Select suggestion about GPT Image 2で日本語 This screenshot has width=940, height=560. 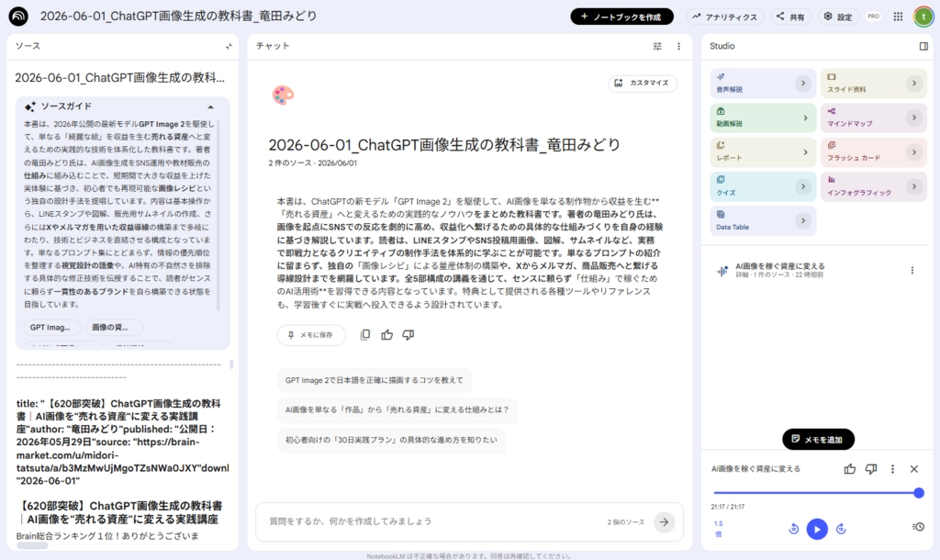point(375,380)
